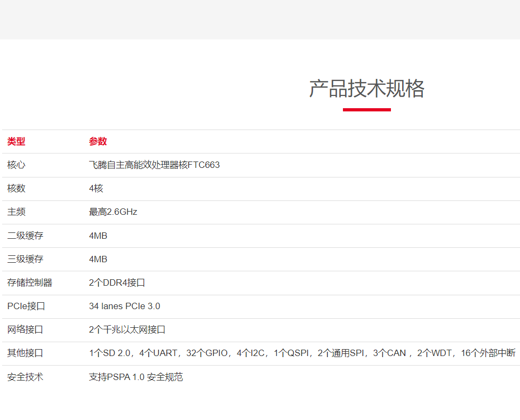Click the 网络接口 row label
Screen dimensions: 520x420
pos(25,329)
